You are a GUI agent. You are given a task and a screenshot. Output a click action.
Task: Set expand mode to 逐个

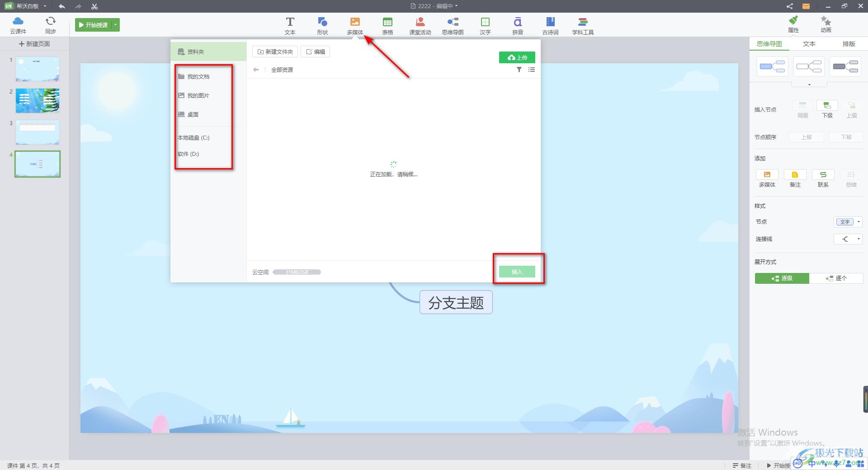(x=836, y=278)
